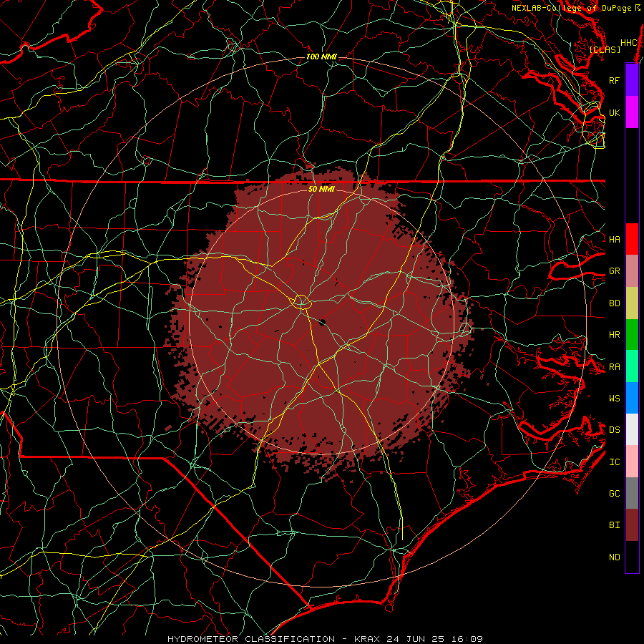The image size is (644, 644).
Task: Click the 24 JUN 25 date text
Action: click(419, 639)
